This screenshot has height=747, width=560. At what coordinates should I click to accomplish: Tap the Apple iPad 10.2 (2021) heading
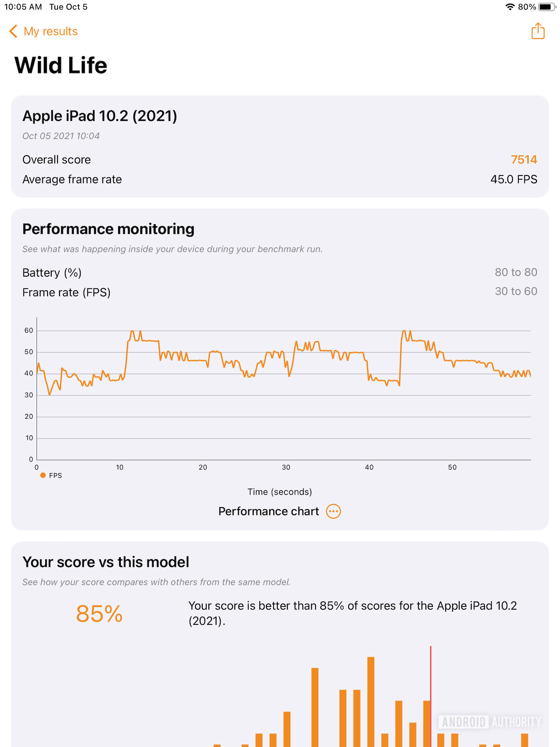coord(100,116)
